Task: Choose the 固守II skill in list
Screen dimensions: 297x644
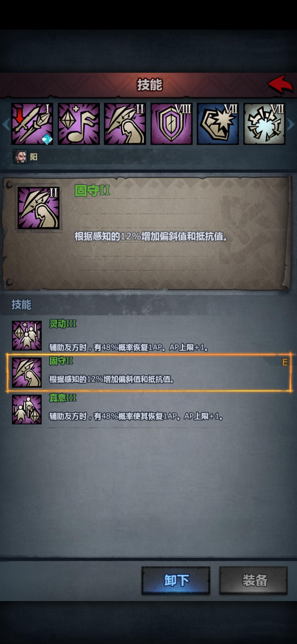Action: [x=148, y=372]
